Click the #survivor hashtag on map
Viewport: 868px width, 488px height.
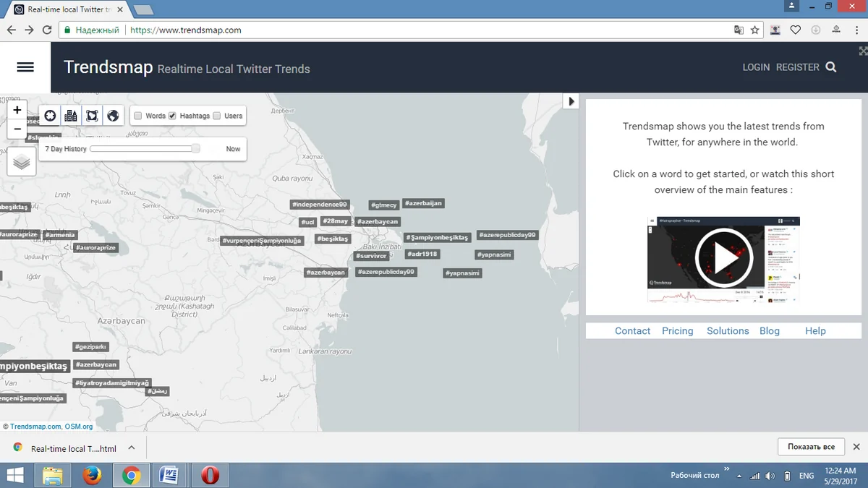click(x=372, y=256)
